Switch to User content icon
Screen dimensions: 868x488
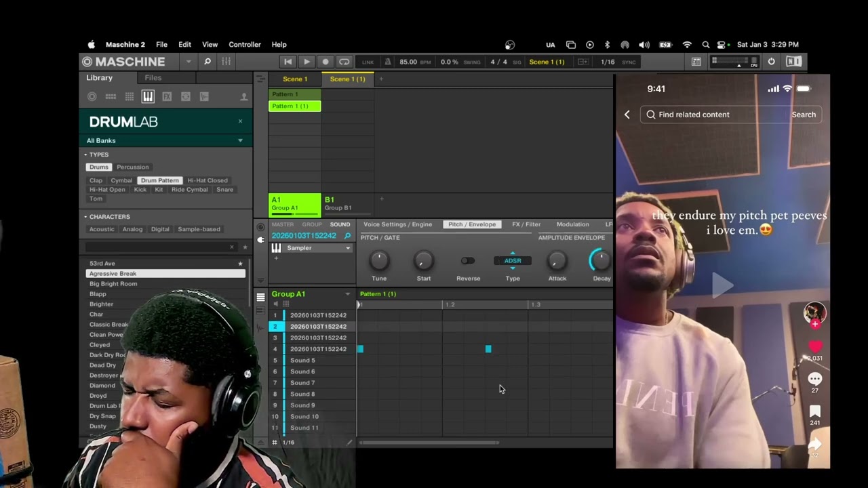point(244,97)
